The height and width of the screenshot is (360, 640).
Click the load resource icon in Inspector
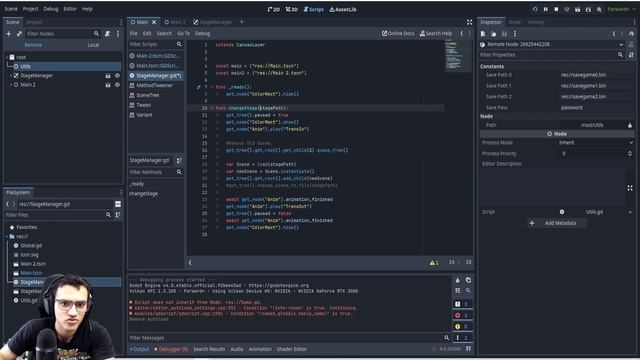click(x=493, y=34)
